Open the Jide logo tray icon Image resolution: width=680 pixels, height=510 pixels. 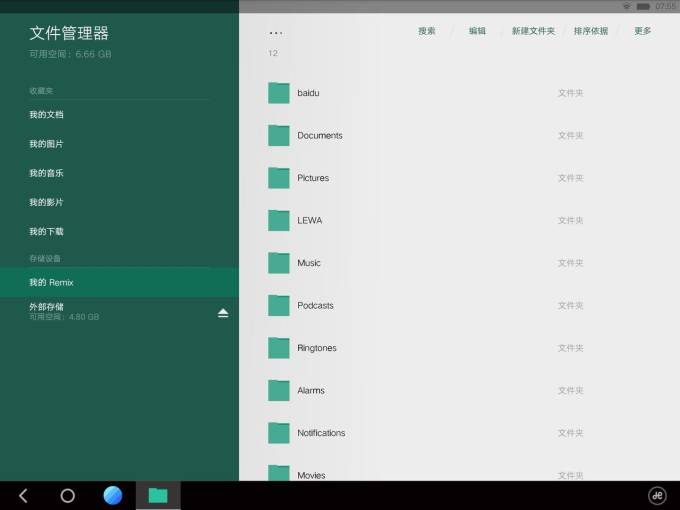coord(657,495)
